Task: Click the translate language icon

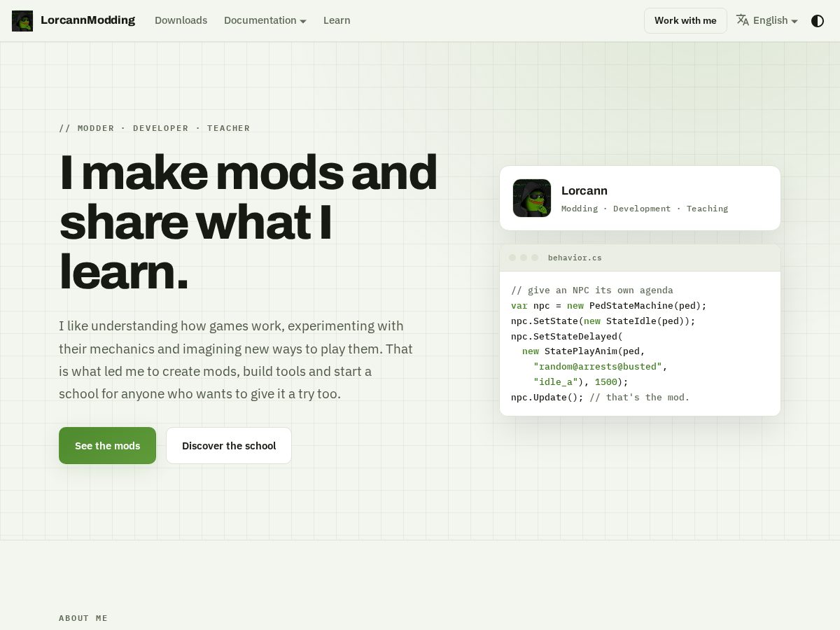Action: click(x=743, y=20)
